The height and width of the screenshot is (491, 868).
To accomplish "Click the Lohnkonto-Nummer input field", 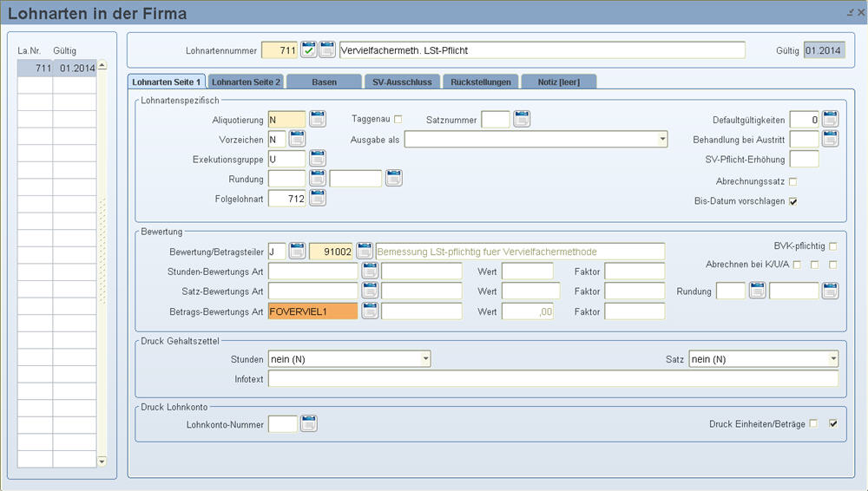I will (283, 424).
